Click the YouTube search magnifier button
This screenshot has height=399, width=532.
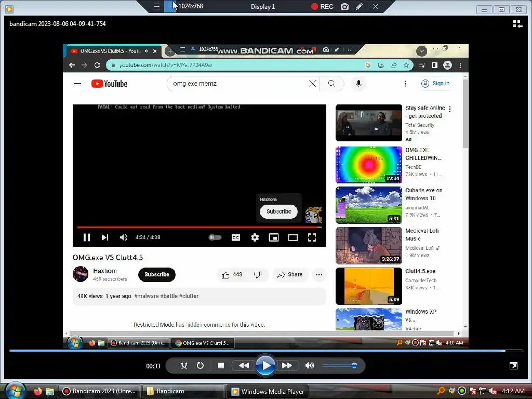[331, 84]
